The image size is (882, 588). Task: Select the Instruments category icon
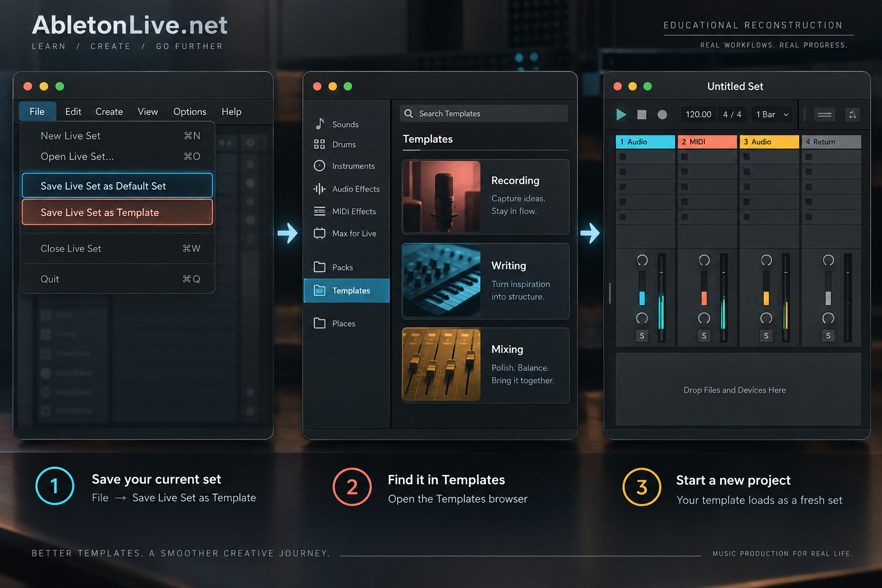coord(319,165)
